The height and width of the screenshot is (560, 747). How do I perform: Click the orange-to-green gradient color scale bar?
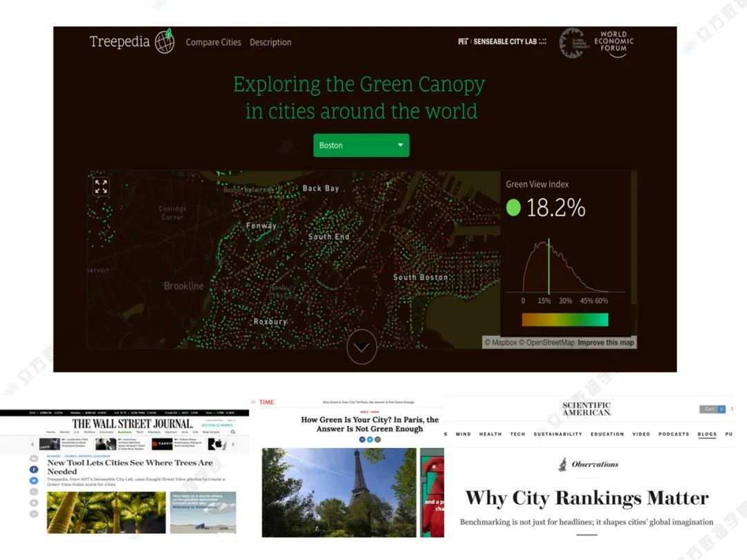565,319
